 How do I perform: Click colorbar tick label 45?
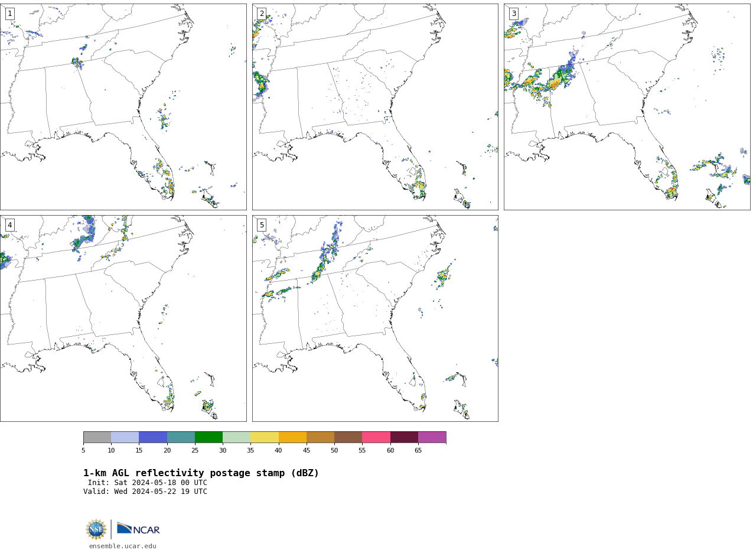[x=307, y=451]
